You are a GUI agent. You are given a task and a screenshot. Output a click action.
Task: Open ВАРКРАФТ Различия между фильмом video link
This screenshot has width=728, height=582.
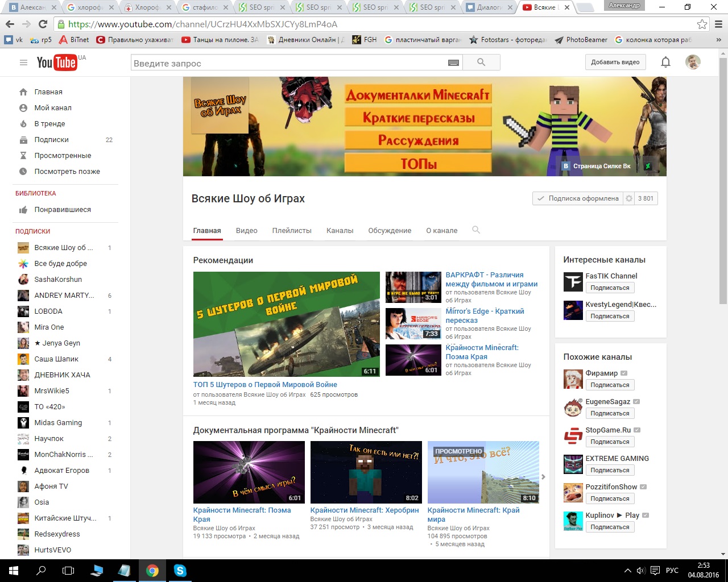pyautogui.click(x=491, y=280)
